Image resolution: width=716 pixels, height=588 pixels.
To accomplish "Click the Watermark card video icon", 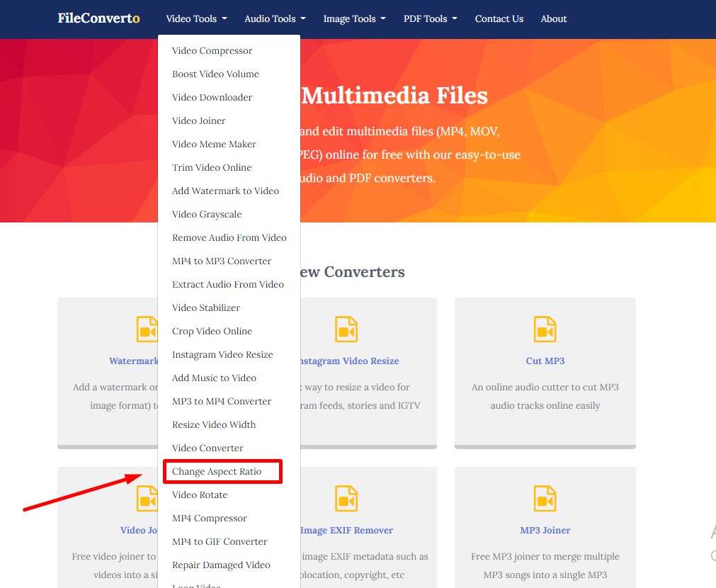I will (x=147, y=329).
